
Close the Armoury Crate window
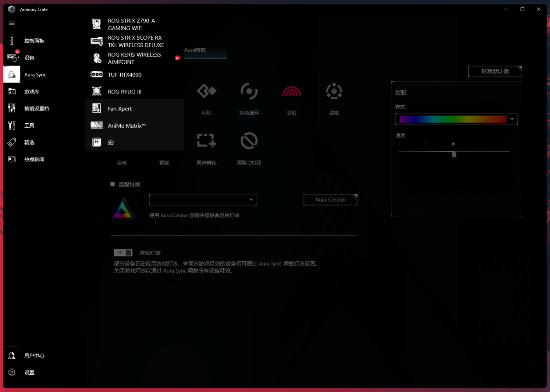coord(539,9)
